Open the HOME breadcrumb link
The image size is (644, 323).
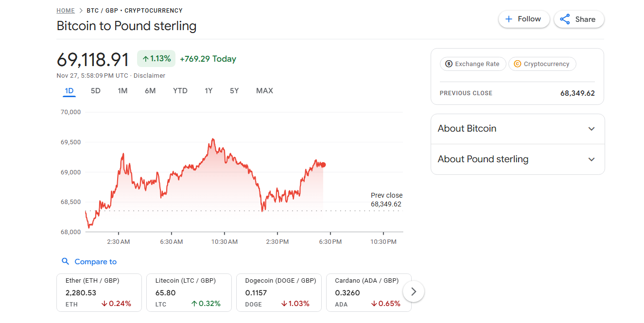[66, 10]
